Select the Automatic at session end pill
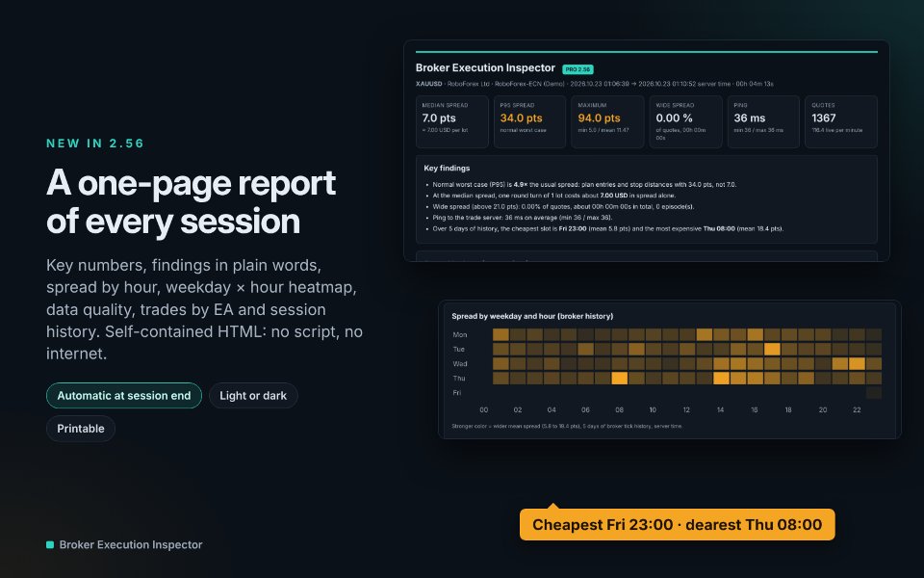 (x=124, y=396)
